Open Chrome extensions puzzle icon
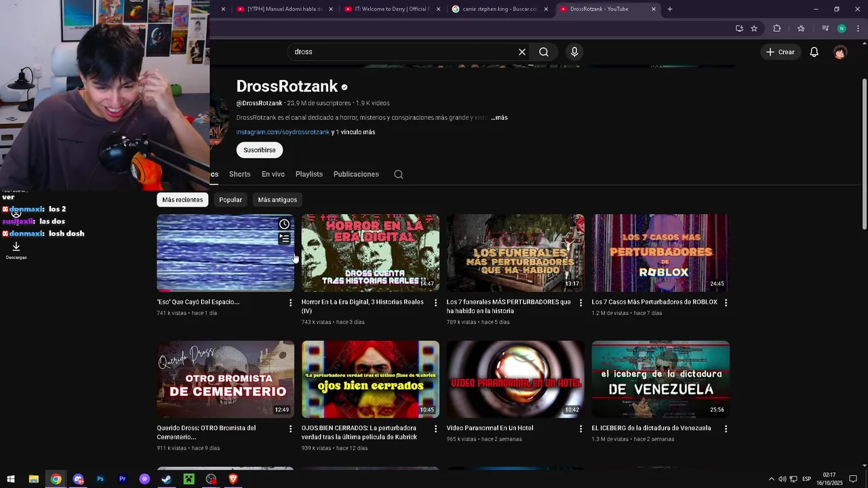This screenshot has height=488, width=868. (777, 28)
